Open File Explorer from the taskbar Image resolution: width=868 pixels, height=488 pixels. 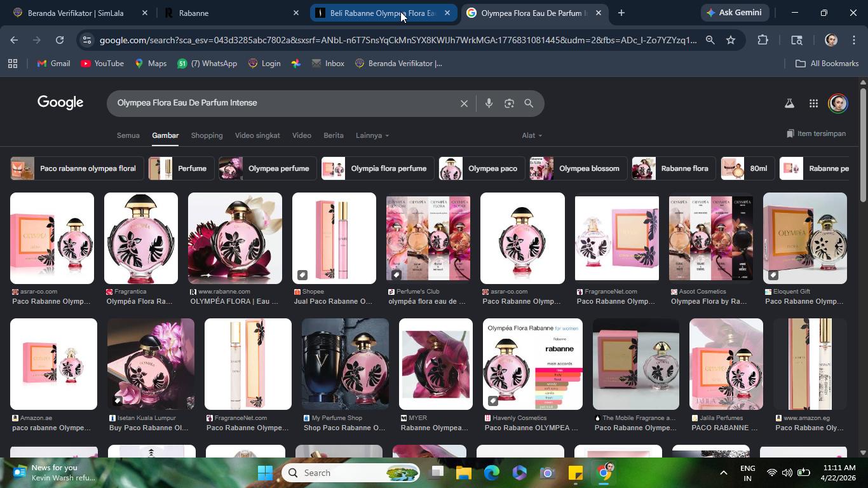(x=463, y=473)
